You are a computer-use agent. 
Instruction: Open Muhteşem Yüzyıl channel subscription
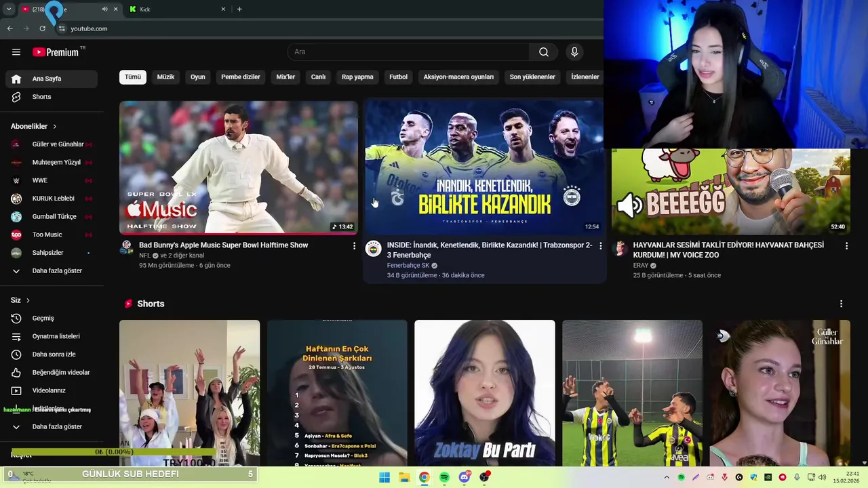coord(52,163)
